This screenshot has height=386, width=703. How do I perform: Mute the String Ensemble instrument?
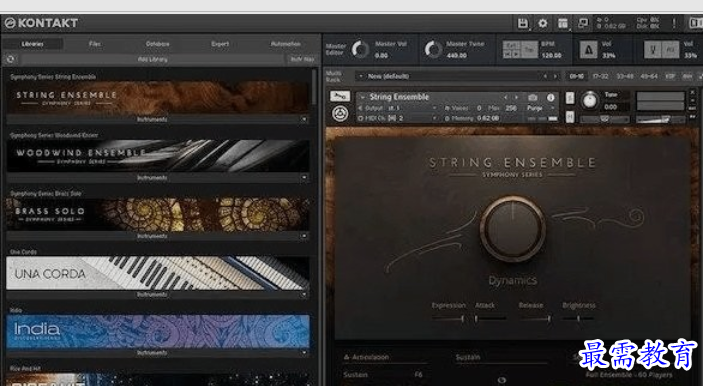tap(570, 117)
